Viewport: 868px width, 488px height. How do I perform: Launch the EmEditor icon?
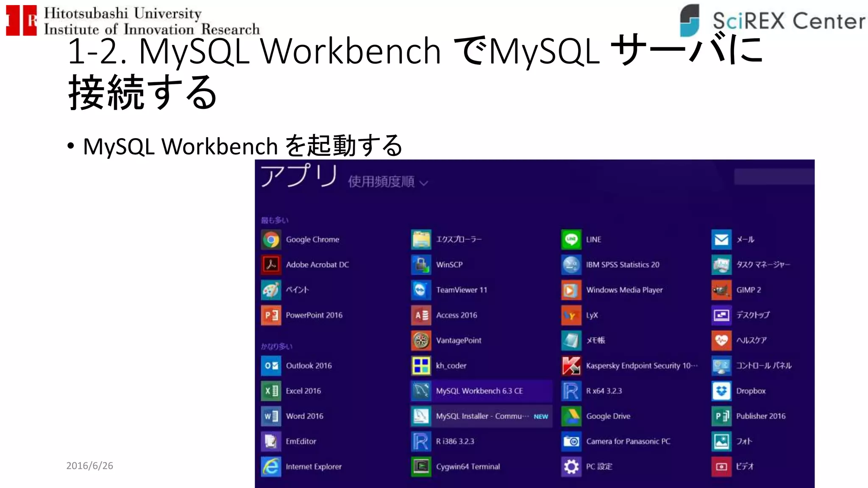point(271,441)
